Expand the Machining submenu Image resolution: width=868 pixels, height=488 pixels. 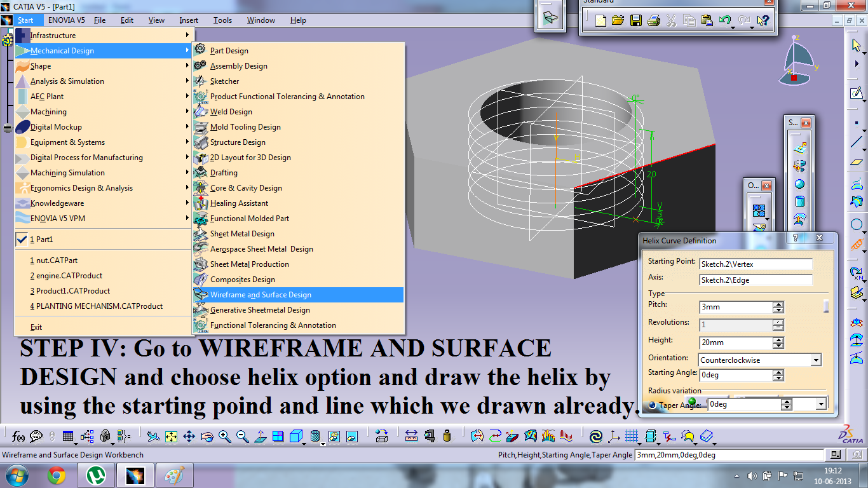click(x=187, y=112)
